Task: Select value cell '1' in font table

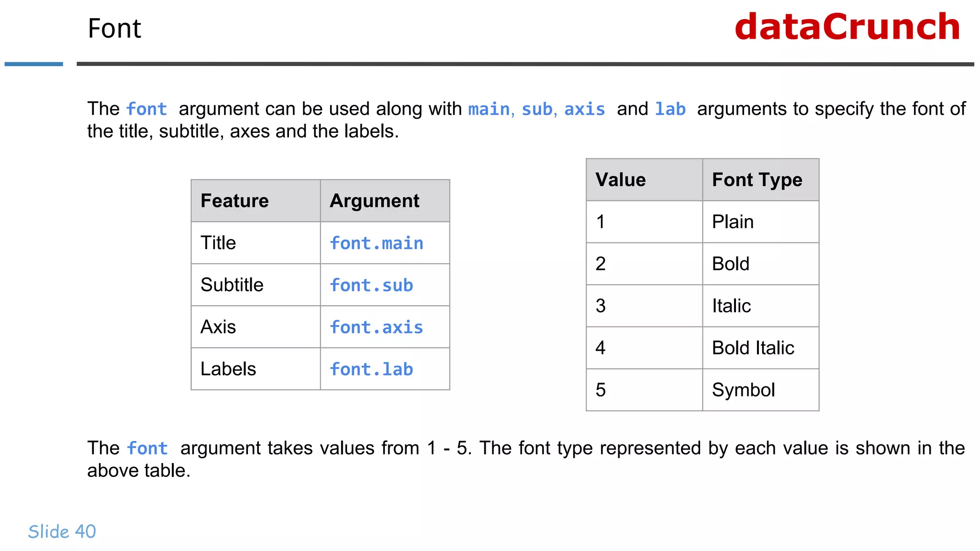Action: coord(644,222)
